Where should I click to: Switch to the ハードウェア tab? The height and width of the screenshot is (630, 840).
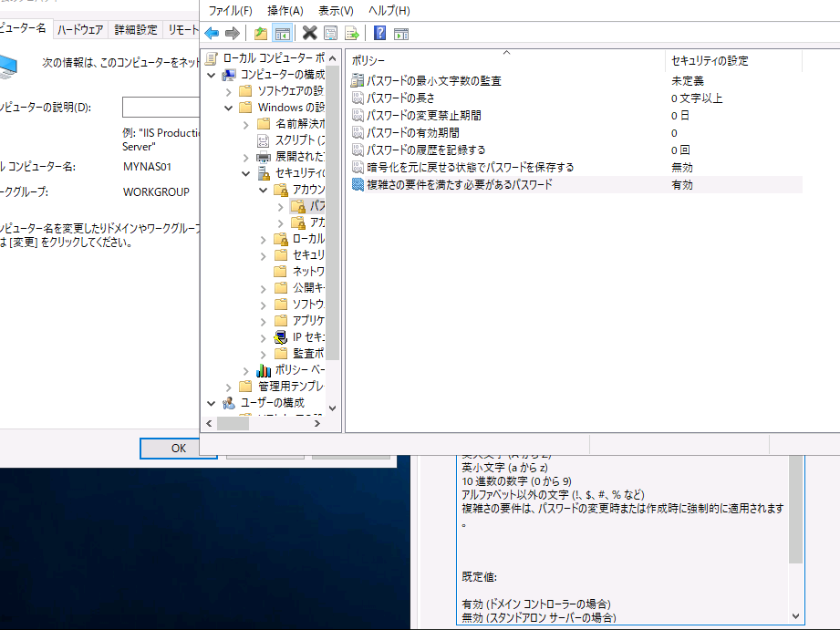click(80, 30)
